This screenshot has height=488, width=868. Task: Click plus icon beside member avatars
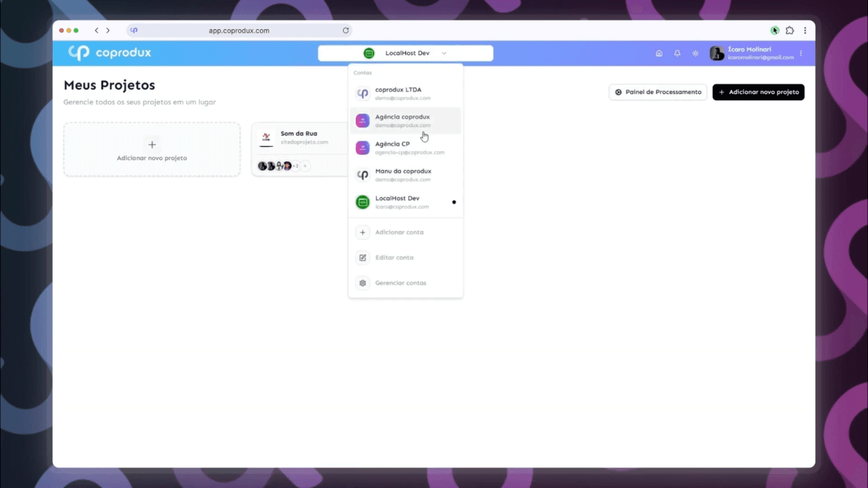[306, 166]
